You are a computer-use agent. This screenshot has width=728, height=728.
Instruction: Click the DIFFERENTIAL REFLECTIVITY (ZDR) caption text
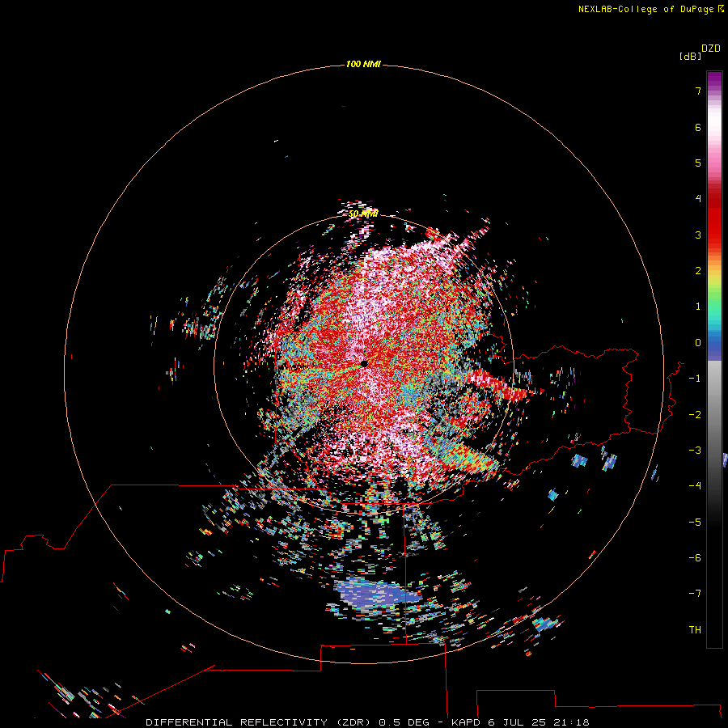[x=258, y=722]
